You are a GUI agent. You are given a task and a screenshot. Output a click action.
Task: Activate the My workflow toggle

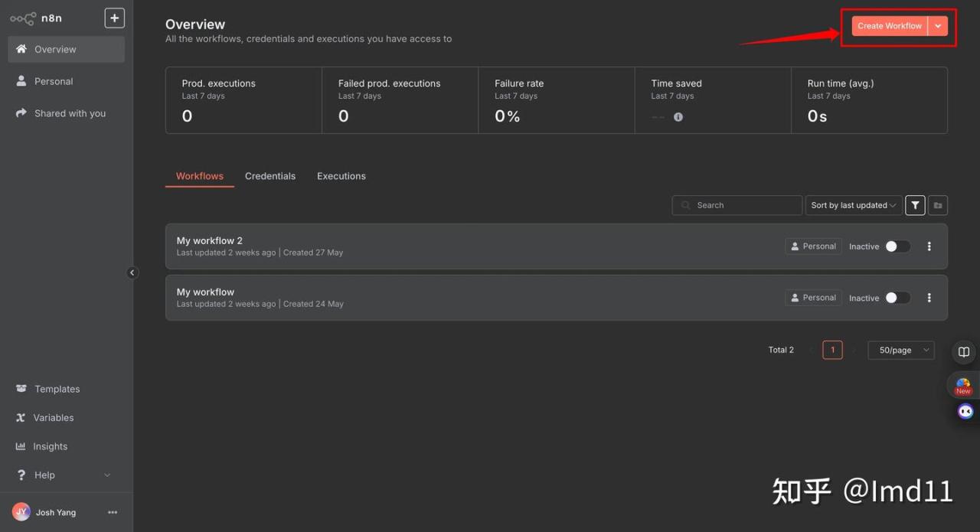pyautogui.click(x=897, y=298)
